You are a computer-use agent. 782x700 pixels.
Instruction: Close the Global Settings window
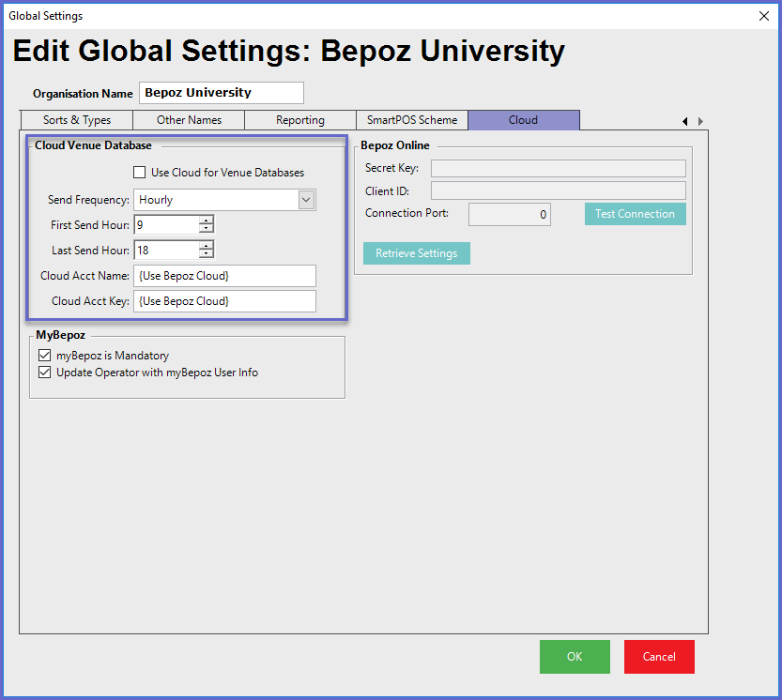coord(763,16)
